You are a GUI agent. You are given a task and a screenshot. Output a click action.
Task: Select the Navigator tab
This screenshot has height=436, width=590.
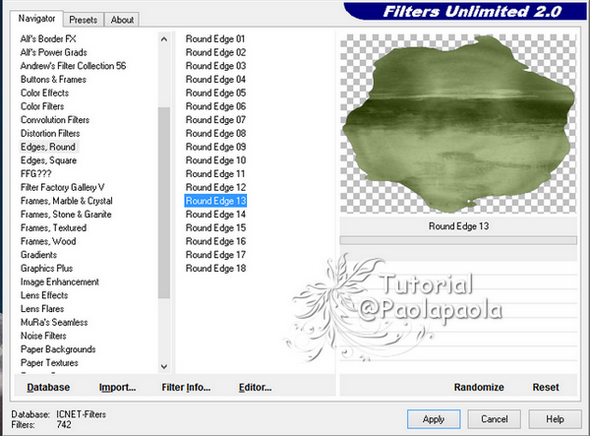[x=36, y=18]
